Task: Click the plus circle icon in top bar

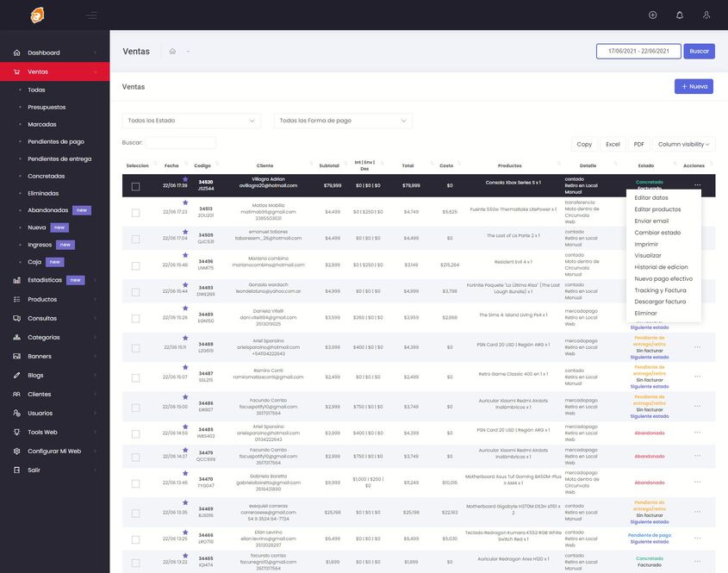Action: coord(652,15)
